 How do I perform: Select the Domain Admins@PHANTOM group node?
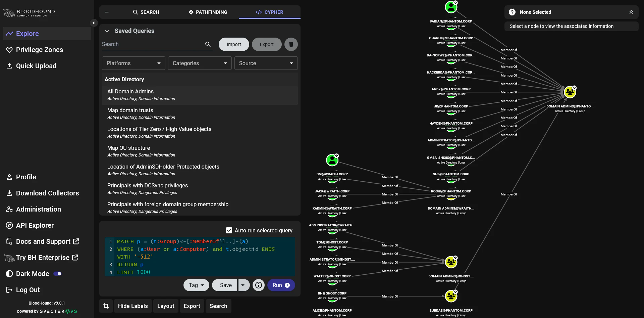click(570, 92)
